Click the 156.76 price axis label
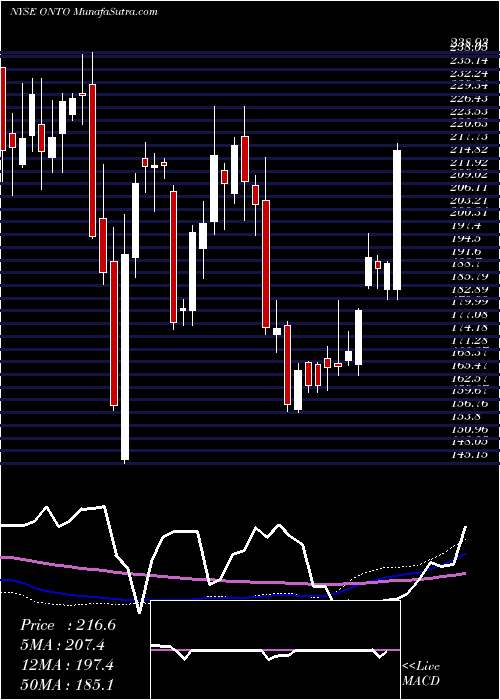 point(468,404)
